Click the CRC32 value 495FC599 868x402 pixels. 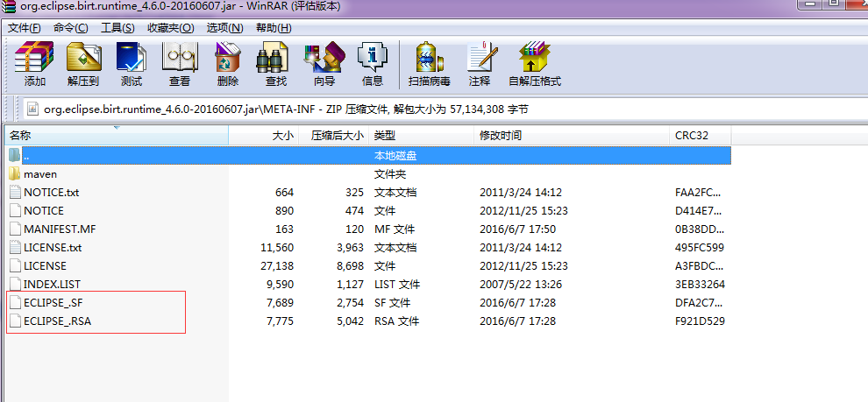(700, 248)
